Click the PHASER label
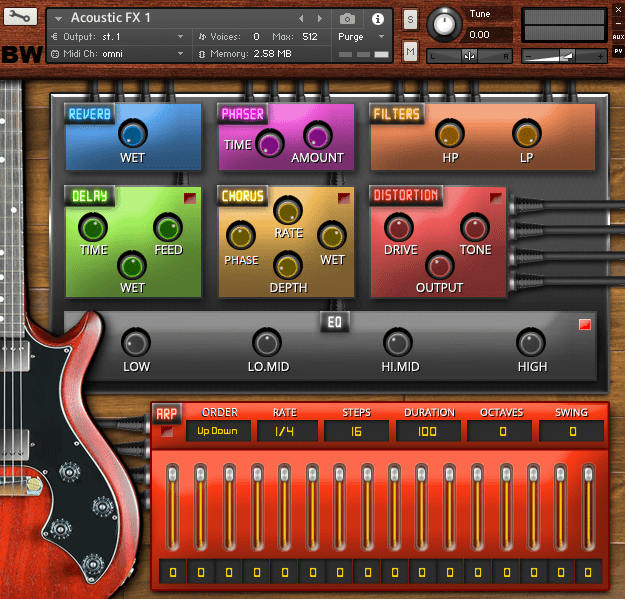625x599 pixels. tap(242, 114)
